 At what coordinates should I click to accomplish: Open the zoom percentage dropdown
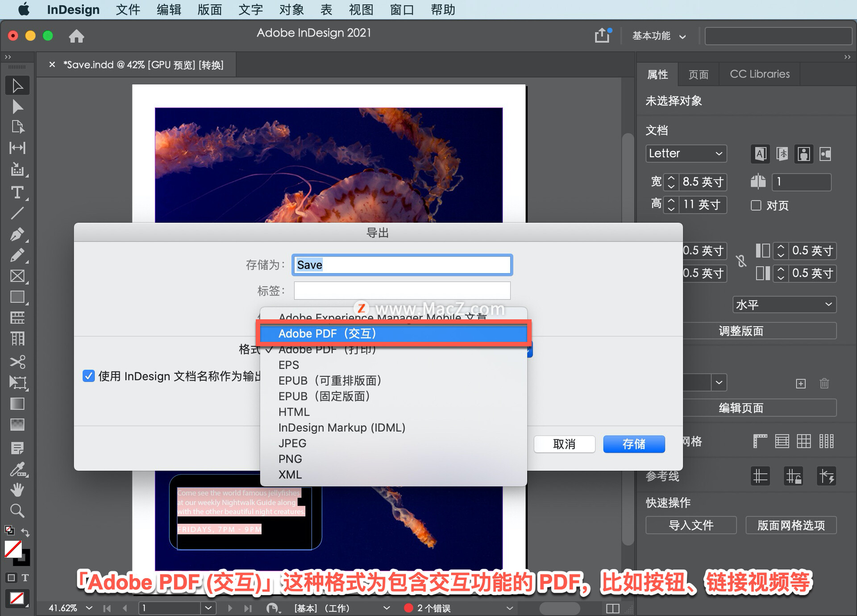point(89,608)
